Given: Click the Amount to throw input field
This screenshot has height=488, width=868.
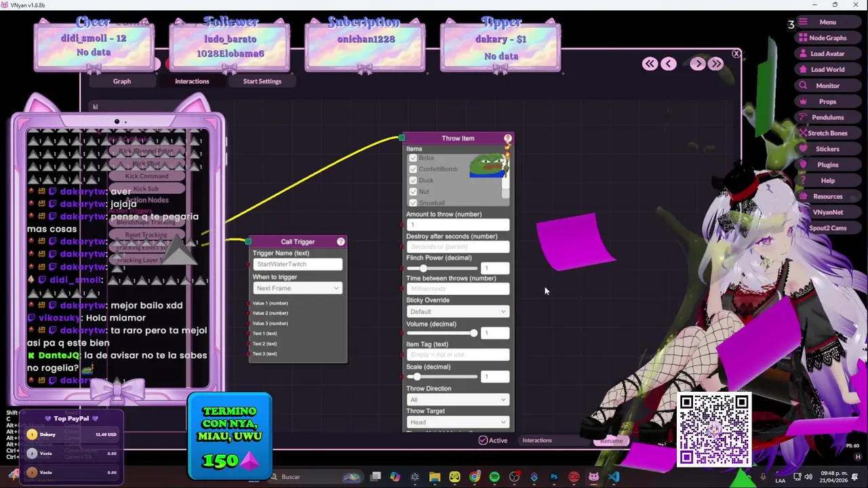Looking at the screenshot, I should (x=457, y=224).
